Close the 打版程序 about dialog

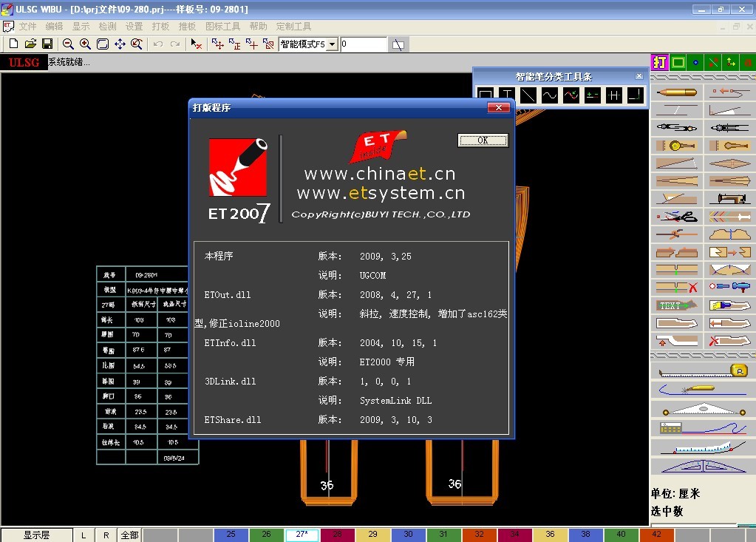pos(499,107)
